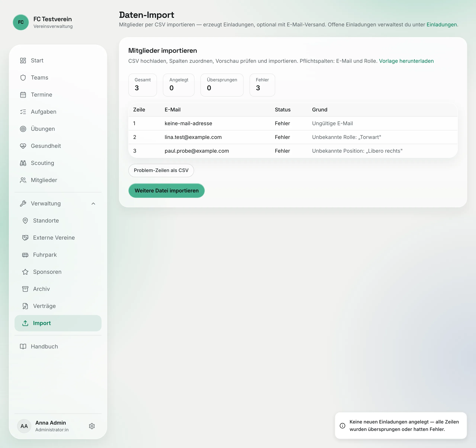Viewport: 476px width, 448px height.
Task: Click the Verträge document icon
Action: click(25, 306)
